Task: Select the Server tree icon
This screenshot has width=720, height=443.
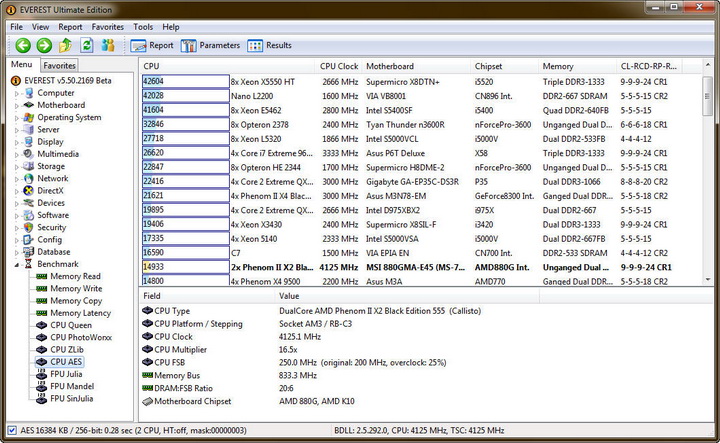Action: click(x=29, y=130)
